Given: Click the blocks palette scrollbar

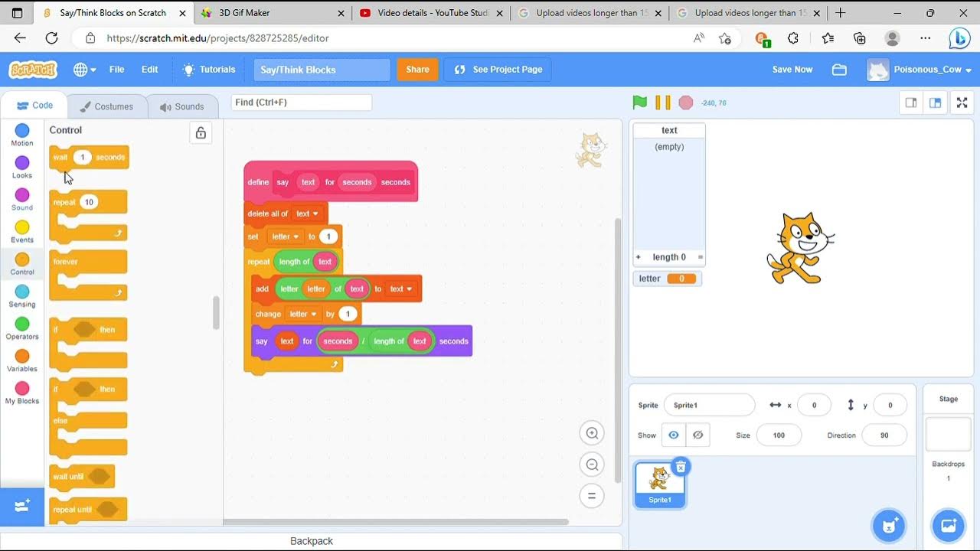Looking at the screenshot, I should (x=216, y=313).
